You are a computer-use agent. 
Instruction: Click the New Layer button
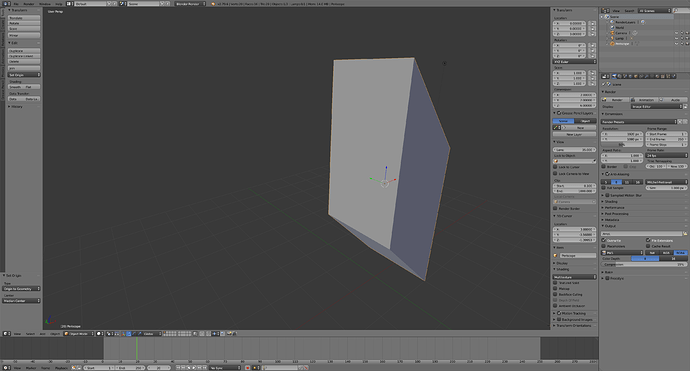[575, 134]
